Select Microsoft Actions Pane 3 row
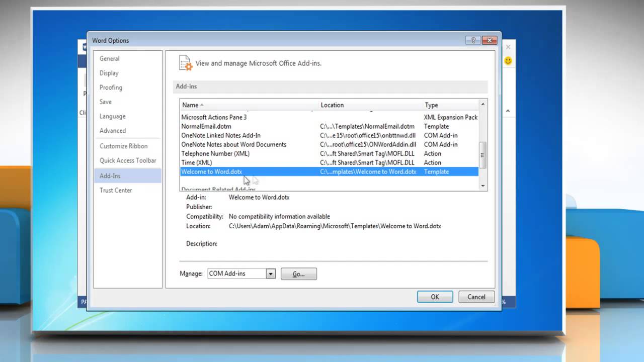This screenshot has height=362, width=644. (329, 117)
